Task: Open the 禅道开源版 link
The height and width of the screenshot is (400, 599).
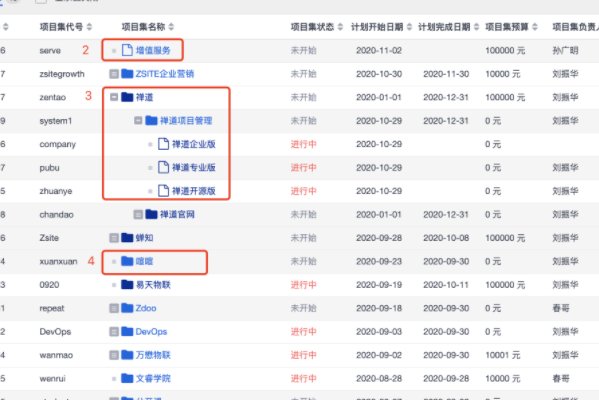Action: coord(194,191)
